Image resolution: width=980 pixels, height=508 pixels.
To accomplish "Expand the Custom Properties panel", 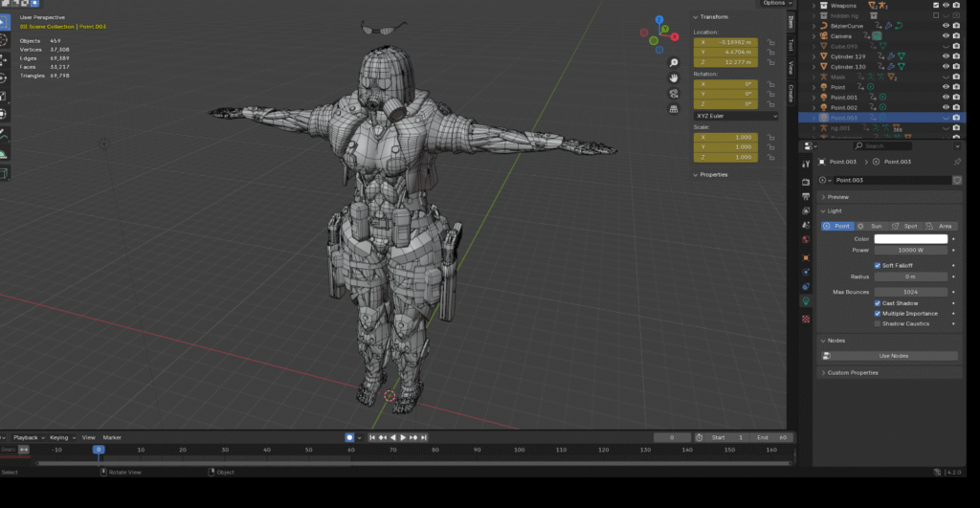I will click(852, 372).
